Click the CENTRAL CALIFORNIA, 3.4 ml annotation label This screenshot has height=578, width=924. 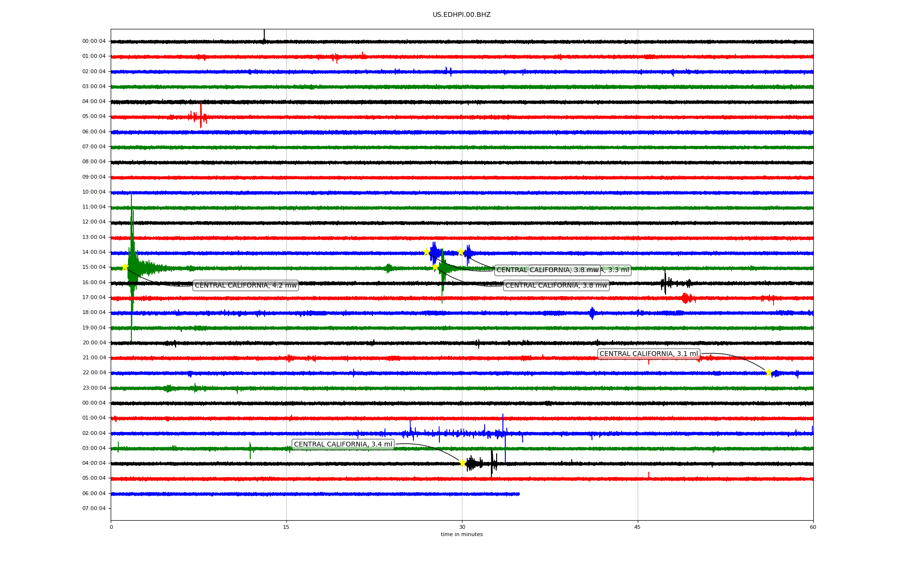(x=343, y=445)
